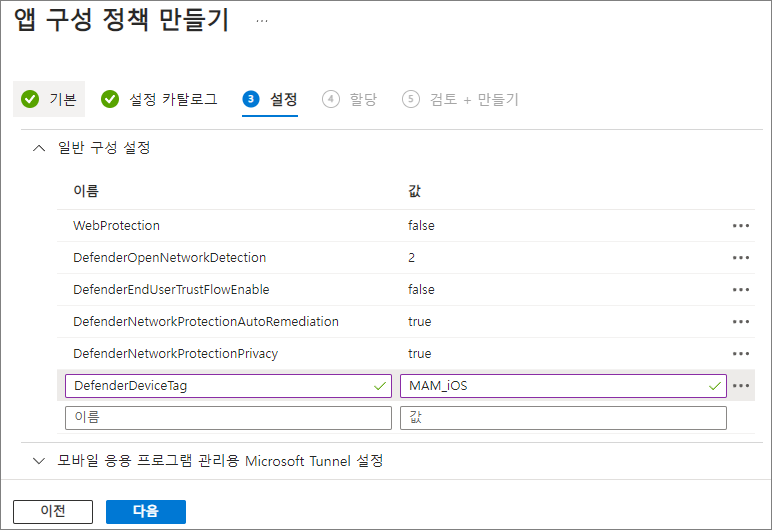The height and width of the screenshot is (530, 772).
Task: Focus the DefenderDeviceTag name field
Action: pos(228,386)
